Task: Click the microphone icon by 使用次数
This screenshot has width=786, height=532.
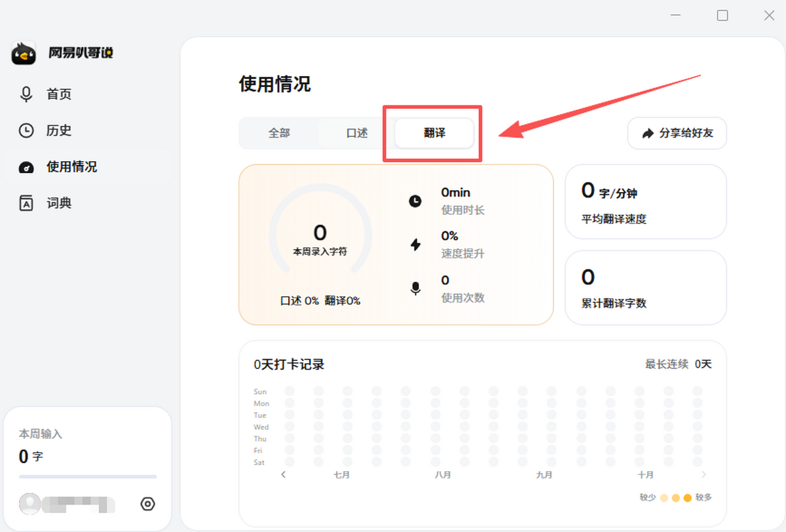Action: point(415,288)
